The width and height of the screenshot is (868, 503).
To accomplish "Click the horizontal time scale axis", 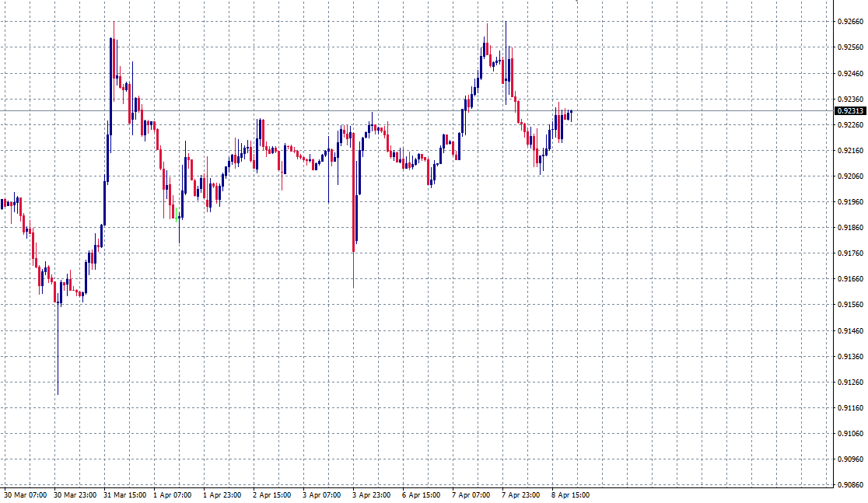I will [x=428, y=494].
